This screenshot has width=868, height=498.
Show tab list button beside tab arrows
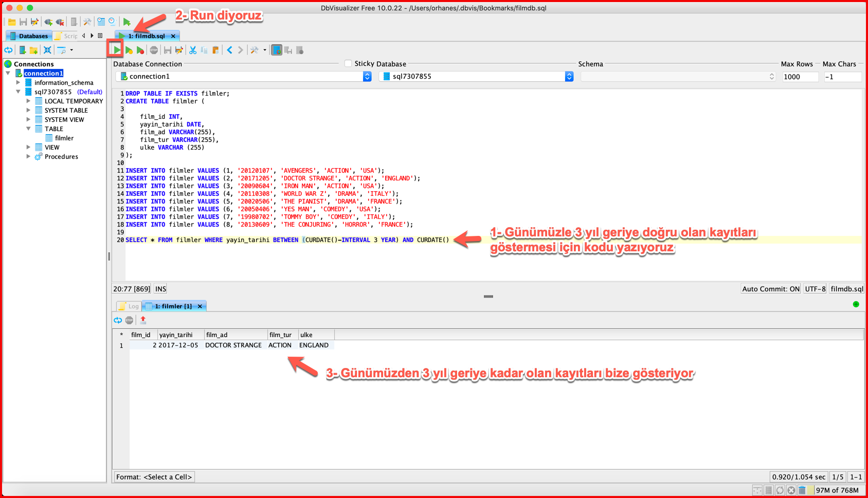(100, 36)
